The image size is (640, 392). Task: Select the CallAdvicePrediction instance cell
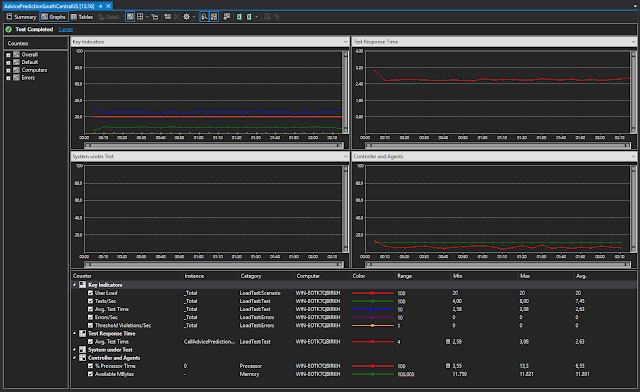point(209,342)
